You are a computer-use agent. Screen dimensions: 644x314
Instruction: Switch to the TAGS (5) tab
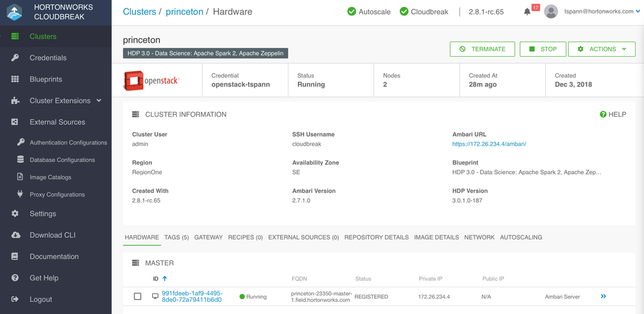click(x=176, y=237)
